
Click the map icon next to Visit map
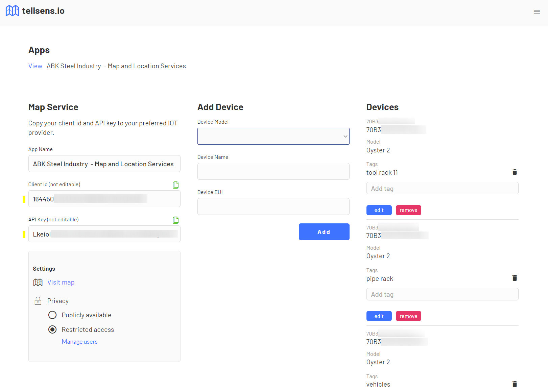click(38, 282)
